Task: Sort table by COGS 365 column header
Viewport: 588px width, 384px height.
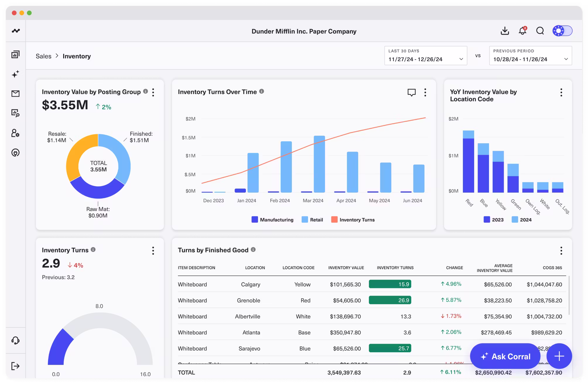Action: 552,268
